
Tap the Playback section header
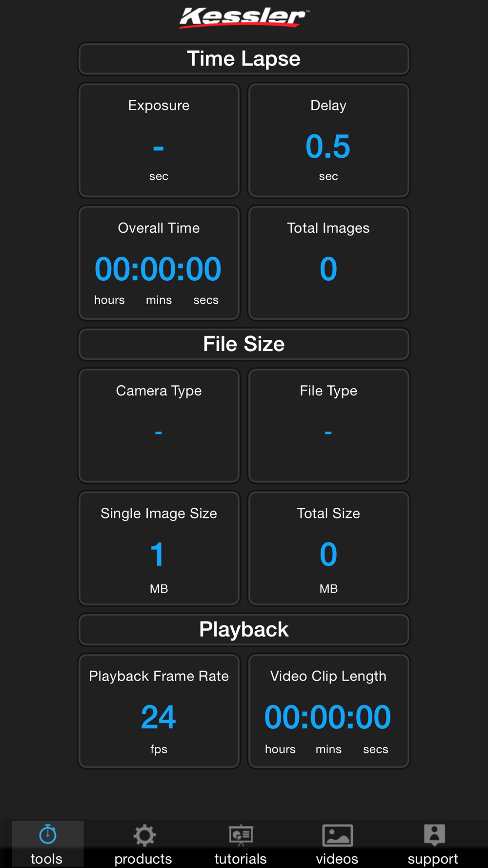244,630
